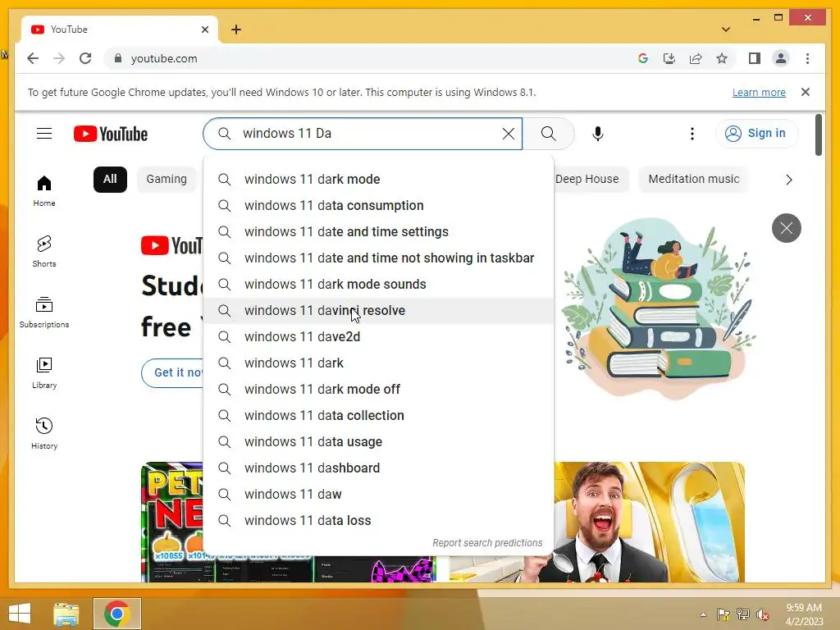Click the YouTube logo
Image resolution: width=840 pixels, height=630 pixels.
[111, 134]
